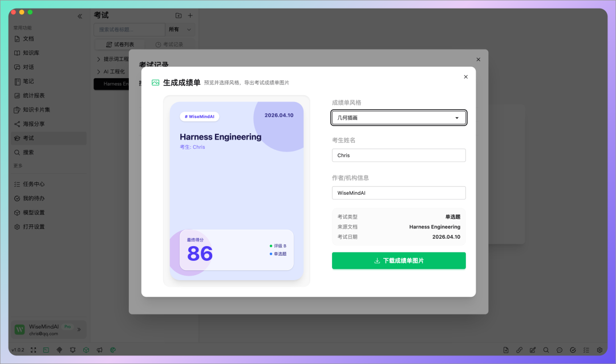Image resolution: width=616 pixels, height=364 pixels.
Task: Click the 评级 B label on scorecard
Action: pyautogui.click(x=279, y=246)
